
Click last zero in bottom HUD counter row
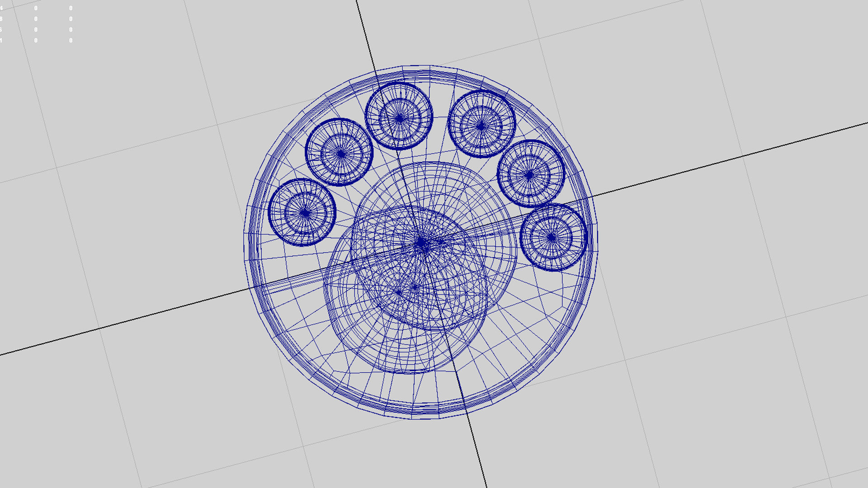tap(71, 40)
